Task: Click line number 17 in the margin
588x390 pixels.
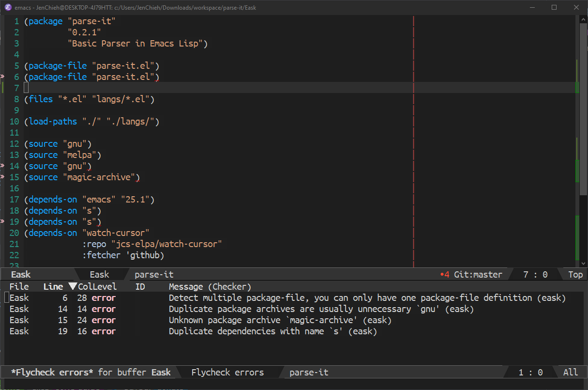Action: coord(14,200)
